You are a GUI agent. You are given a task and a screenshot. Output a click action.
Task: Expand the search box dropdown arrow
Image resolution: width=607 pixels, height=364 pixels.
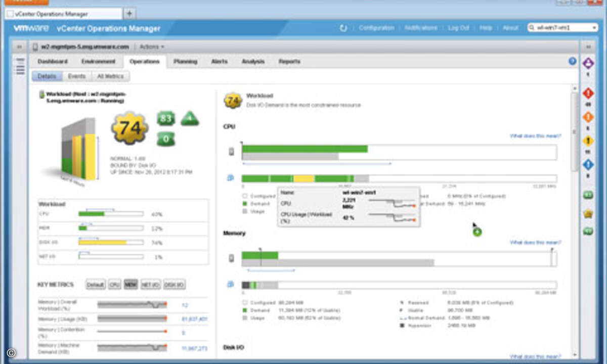coord(594,28)
